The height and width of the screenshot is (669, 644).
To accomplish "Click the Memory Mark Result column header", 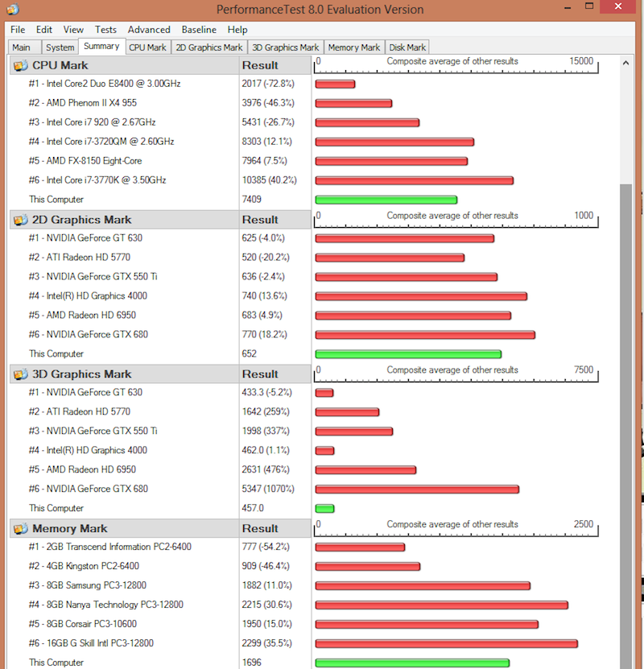I will (275, 529).
